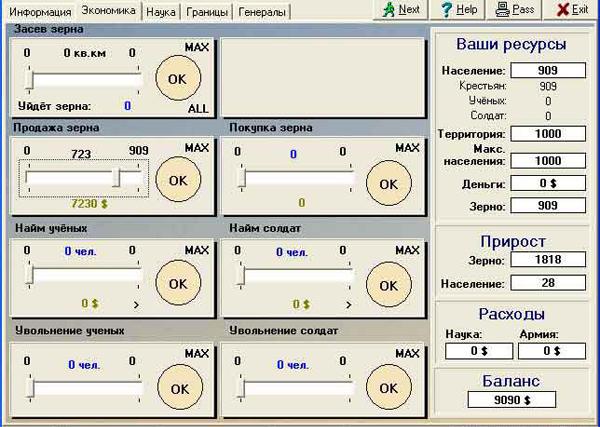Click the Exit button

click(573, 10)
